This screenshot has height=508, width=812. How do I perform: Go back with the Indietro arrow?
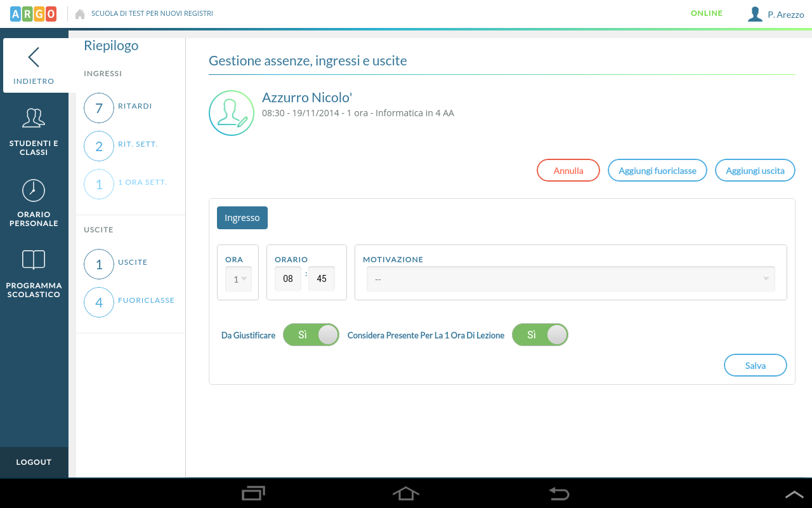tap(34, 57)
